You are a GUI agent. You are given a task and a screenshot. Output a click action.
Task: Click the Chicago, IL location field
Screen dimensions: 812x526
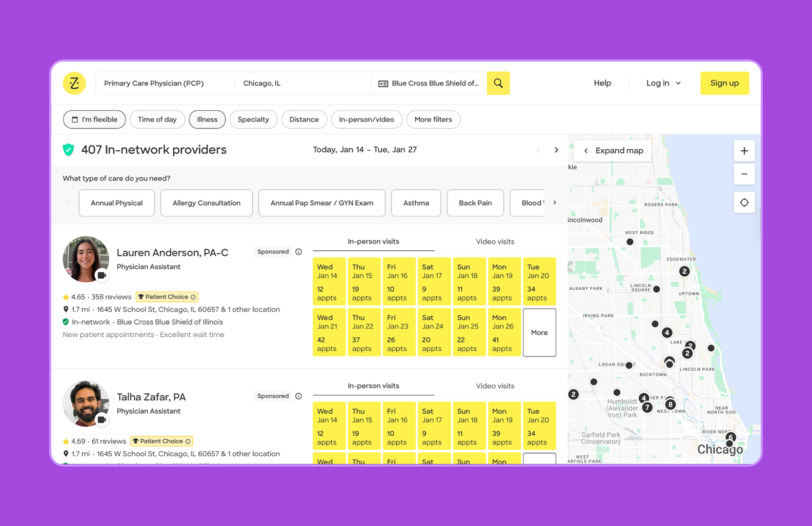tap(302, 83)
